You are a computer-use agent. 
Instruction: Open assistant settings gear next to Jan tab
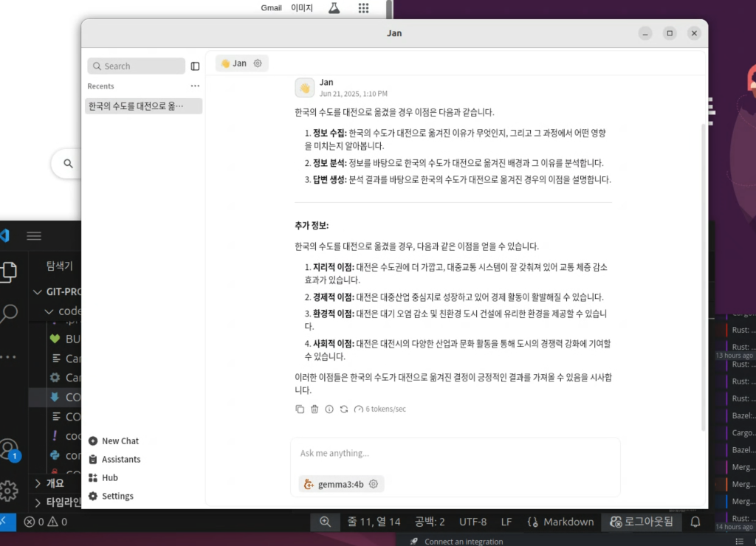258,63
